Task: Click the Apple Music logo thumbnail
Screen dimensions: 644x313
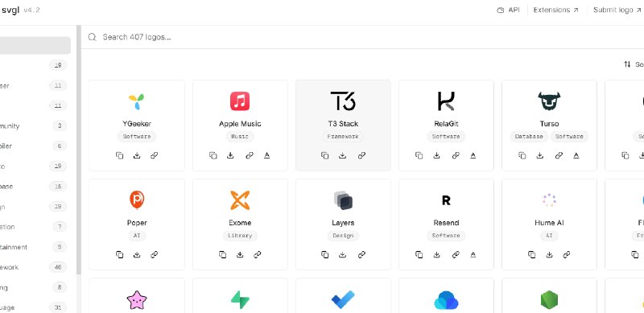Action: click(x=240, y=101)
